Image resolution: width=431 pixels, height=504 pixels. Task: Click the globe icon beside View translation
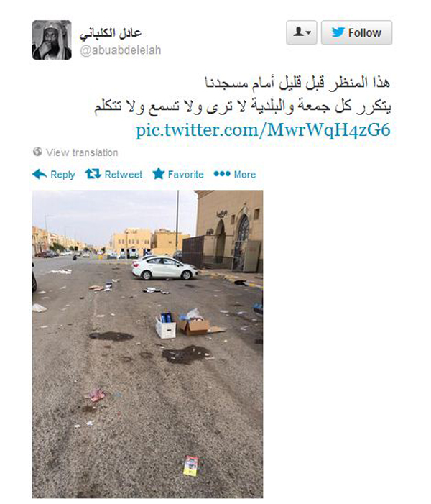click(37, 152)
